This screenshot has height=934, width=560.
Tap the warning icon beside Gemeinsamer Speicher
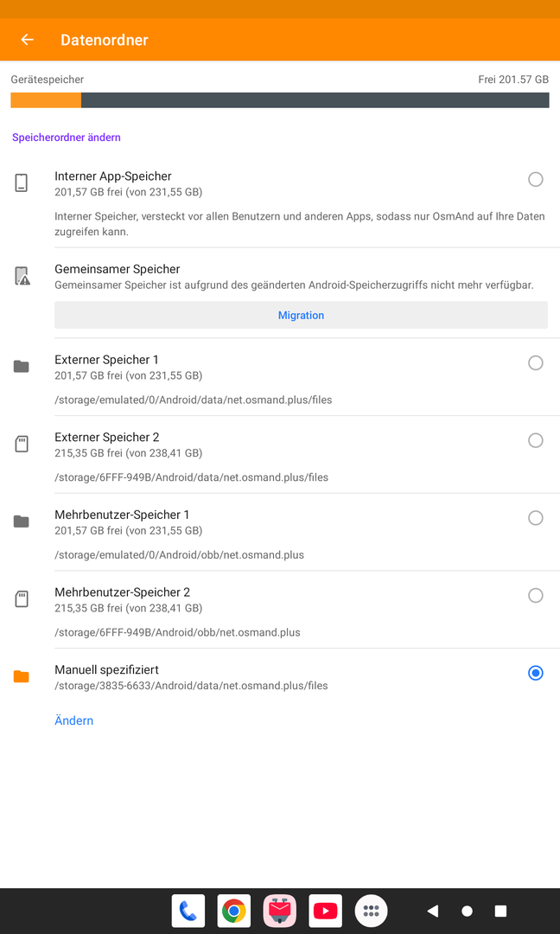[22, 276]
